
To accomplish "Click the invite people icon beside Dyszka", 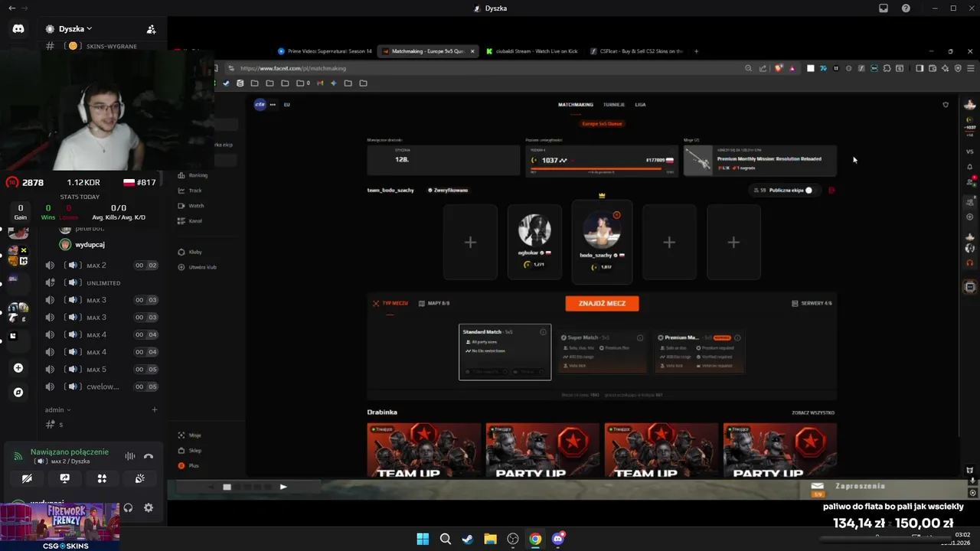I will (151, 29).
